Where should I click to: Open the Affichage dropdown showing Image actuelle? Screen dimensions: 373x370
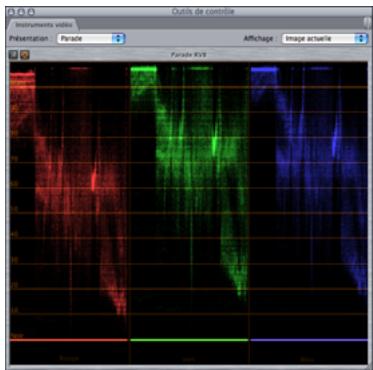[x=324, y=39]
